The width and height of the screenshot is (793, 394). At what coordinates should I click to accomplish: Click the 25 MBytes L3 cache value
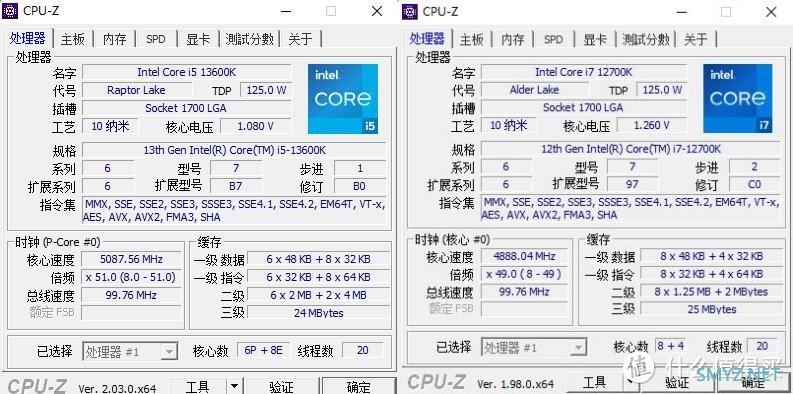(x=712, y=309)
